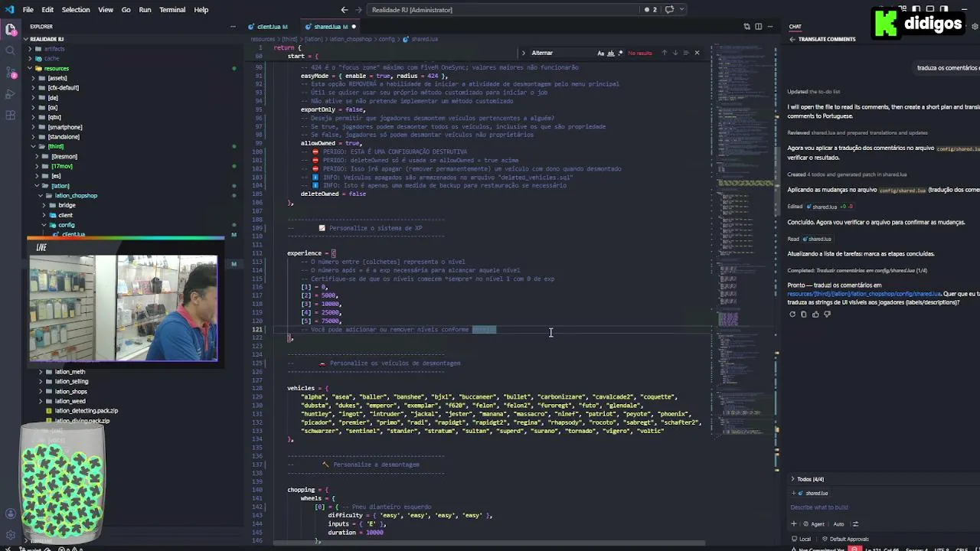This screenshot has height=551, width=980.
Task: Click the Local session target button
Action: tap(801, 539)
